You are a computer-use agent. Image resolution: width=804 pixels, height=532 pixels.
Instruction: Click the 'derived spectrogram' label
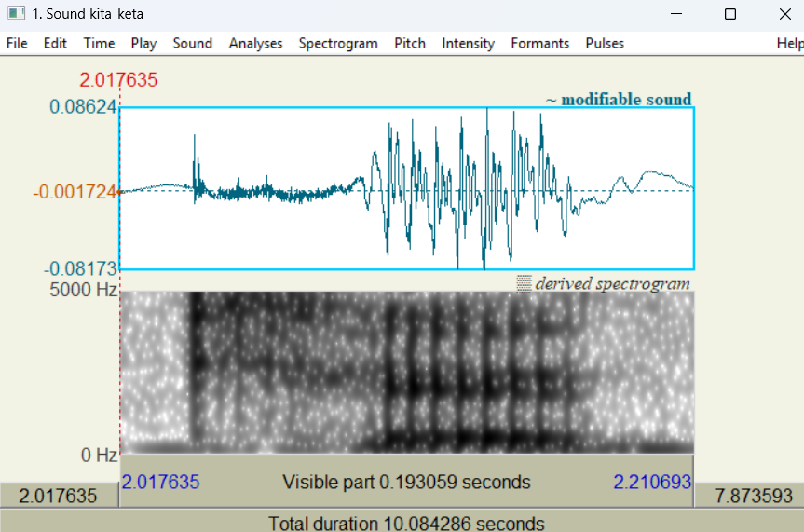coord(612,283)
